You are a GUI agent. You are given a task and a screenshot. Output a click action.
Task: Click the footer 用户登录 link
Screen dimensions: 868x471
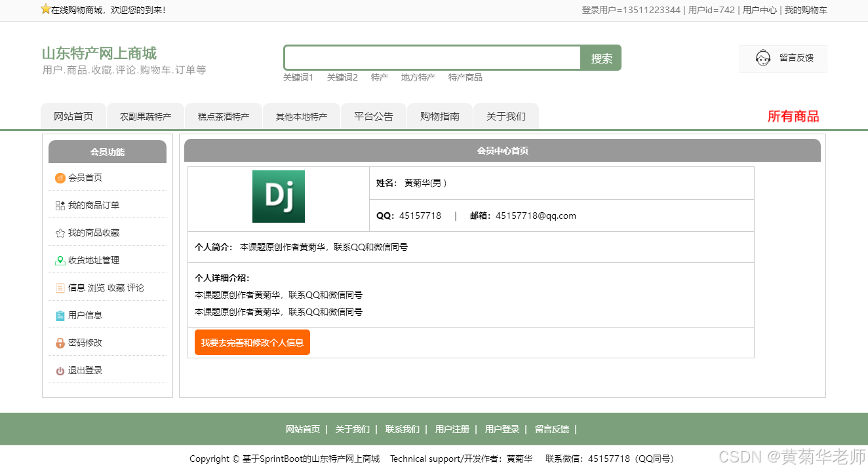coord(502,429)
